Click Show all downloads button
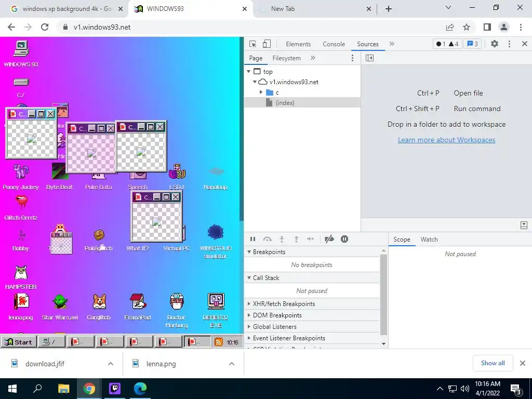 (x=493, y=363)
